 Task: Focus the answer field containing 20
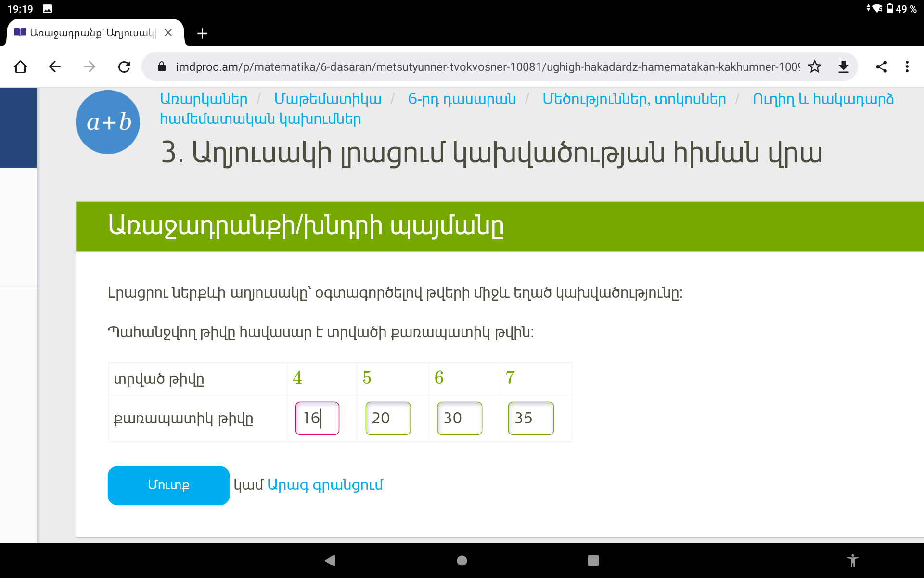[x=388, y=418]
